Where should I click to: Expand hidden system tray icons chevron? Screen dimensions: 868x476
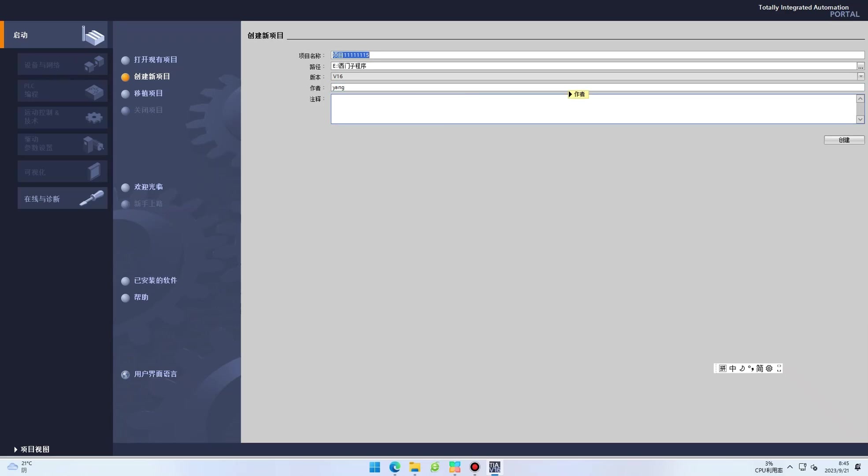tap(790, 467)
